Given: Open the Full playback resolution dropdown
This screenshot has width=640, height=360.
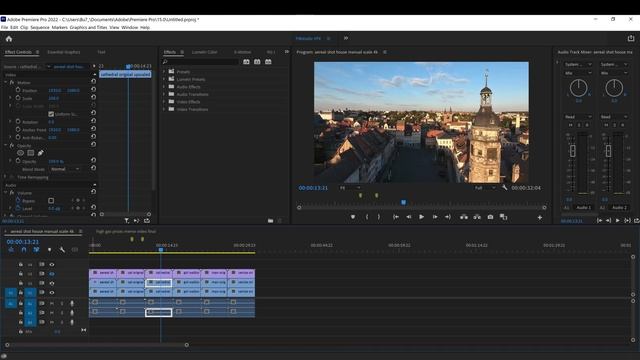Looking at the screenshot, I should [485, 188].
